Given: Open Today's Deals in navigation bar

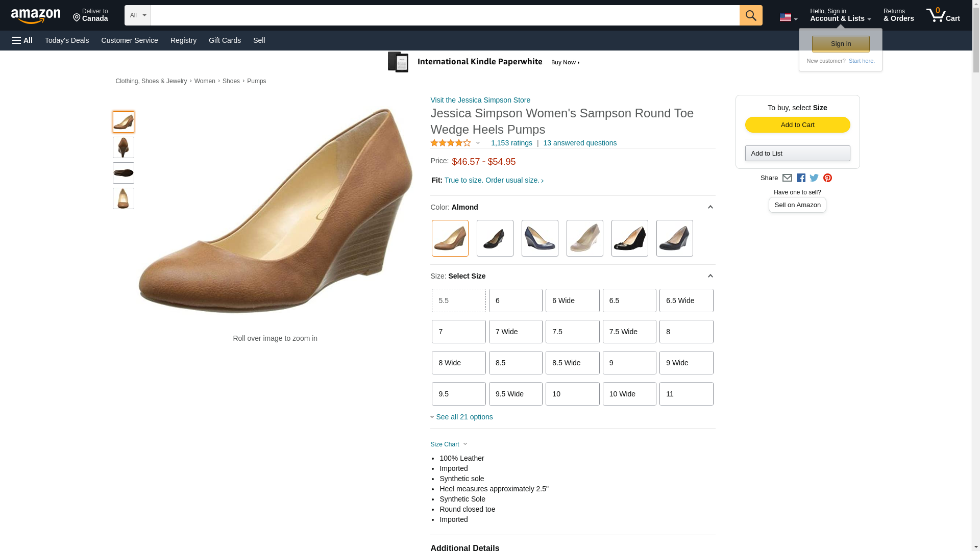Looking at the screenshot, I should click(67, 40).
